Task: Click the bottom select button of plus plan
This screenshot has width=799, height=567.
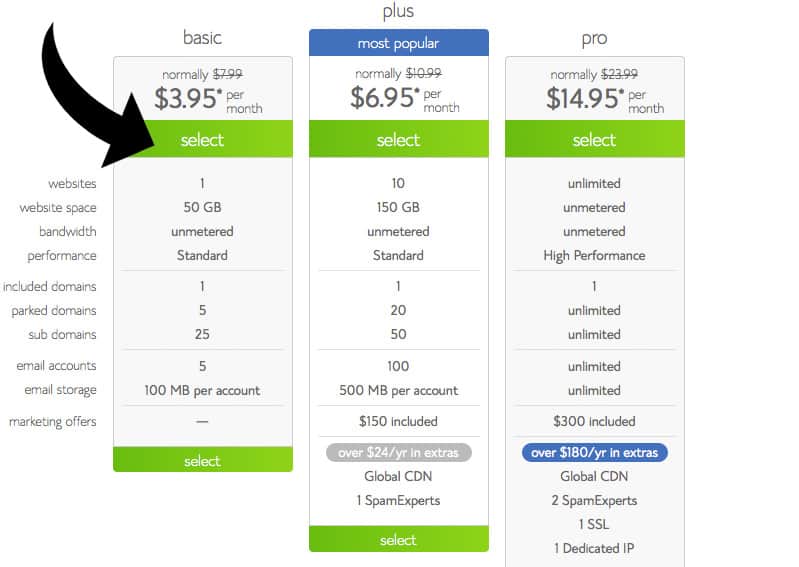Action: click(398, 540)
